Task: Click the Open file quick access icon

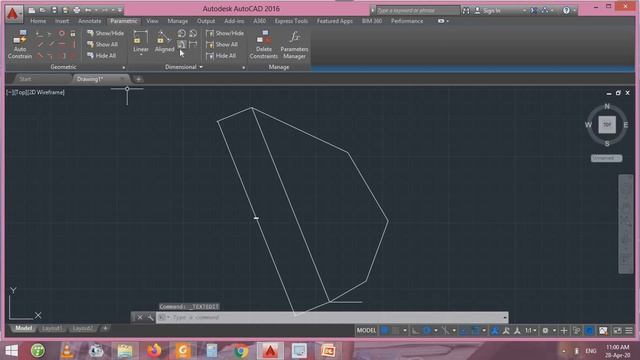Action: click(42, 10)
